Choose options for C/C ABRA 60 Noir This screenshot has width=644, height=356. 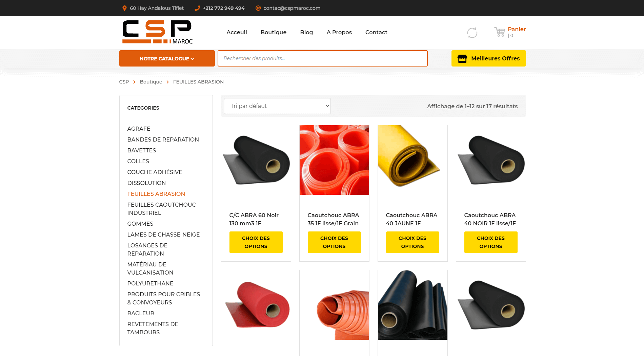[x=256, y=242]
